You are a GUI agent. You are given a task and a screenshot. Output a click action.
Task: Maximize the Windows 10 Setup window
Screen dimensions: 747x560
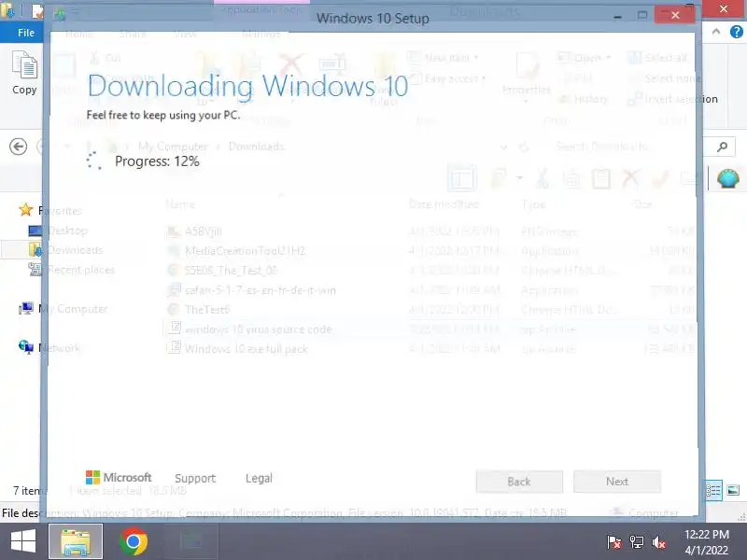tap(642, 15)
